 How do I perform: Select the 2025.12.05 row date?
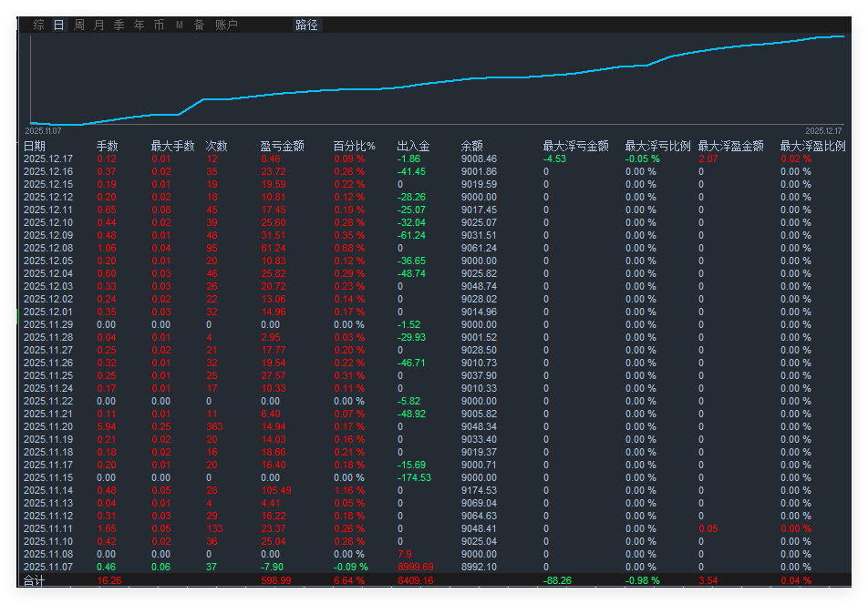48,261
